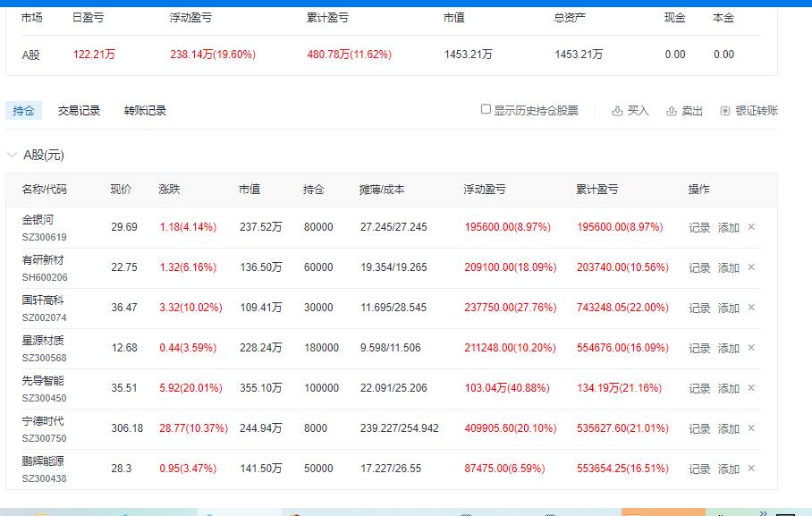Open the 交易记录 tab
This screenshot has width=812, height=516.
pyautogui.click(x=79, y=111)
